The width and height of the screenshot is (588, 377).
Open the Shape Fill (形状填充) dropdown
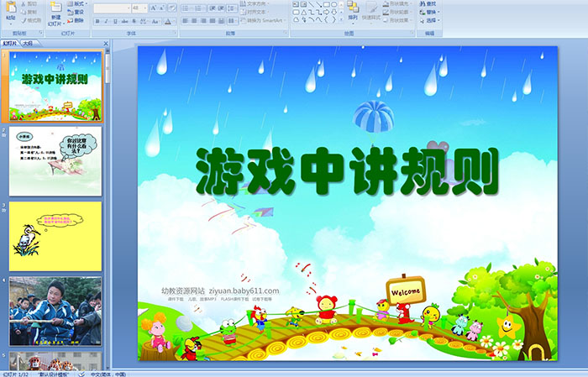tap(397, 3)
